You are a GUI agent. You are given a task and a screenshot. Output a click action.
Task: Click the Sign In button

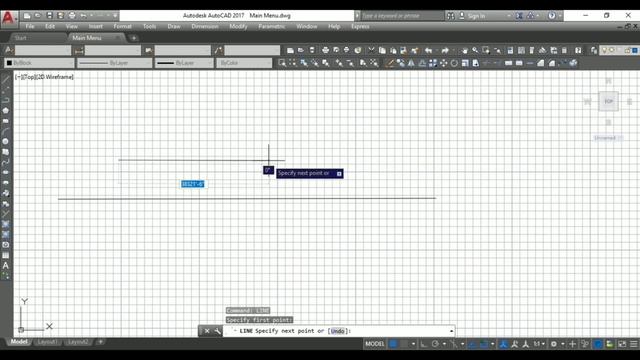coord(476,16)
